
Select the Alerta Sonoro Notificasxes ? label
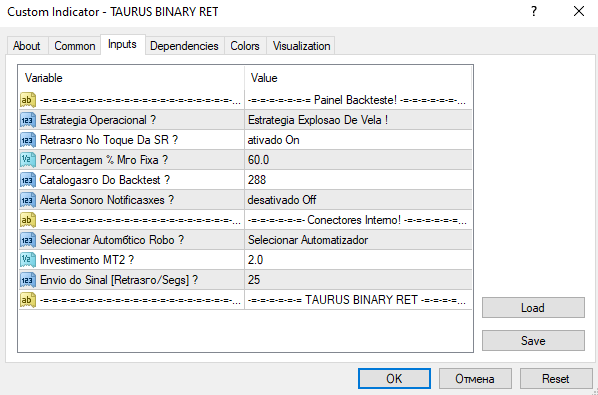coord(107,200)
